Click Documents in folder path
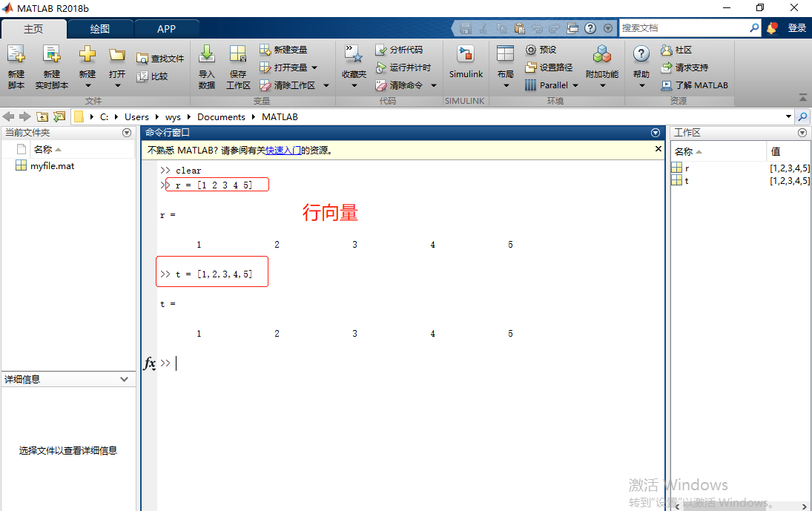The width and height of the screenshot is (812, 511). (221, 117)
